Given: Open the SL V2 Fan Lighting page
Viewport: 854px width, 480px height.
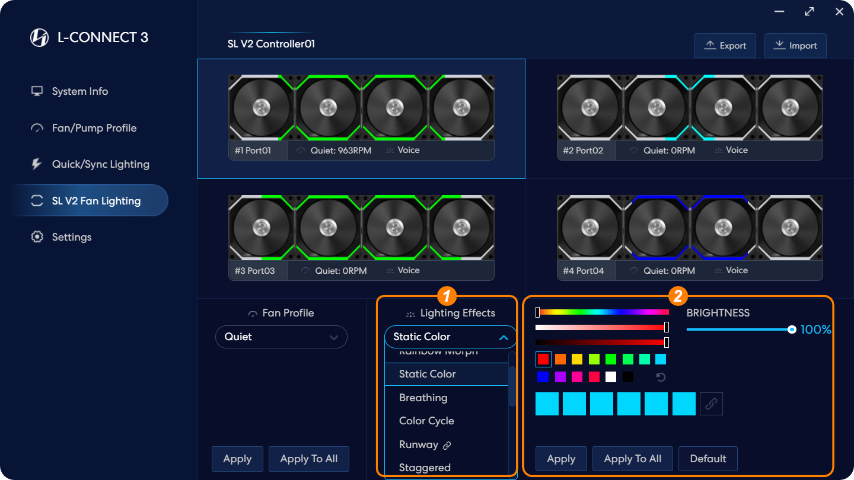Looking at the screenshot, I should coord(96,201).
